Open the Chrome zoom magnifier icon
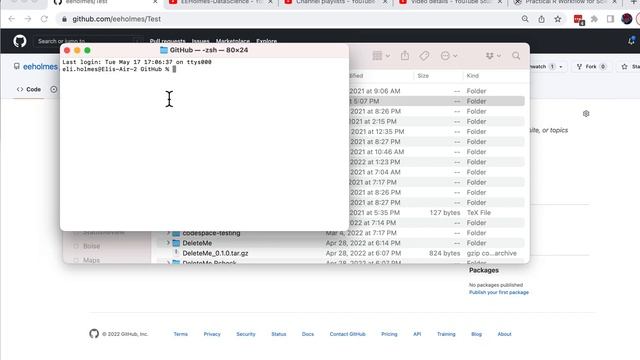640x360 pixels. [525, 19]
